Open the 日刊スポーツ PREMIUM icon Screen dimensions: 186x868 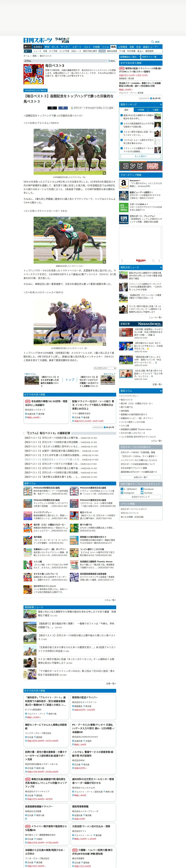[x=124, y=219]
